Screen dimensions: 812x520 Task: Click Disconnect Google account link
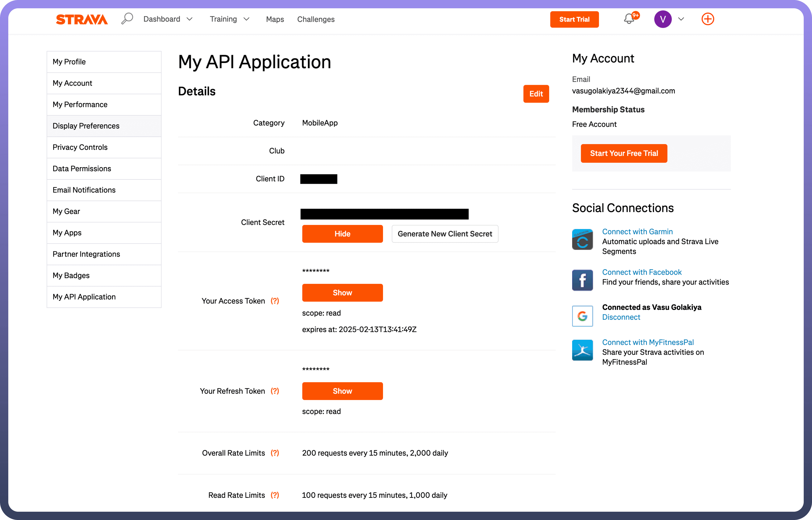[621, 317]
